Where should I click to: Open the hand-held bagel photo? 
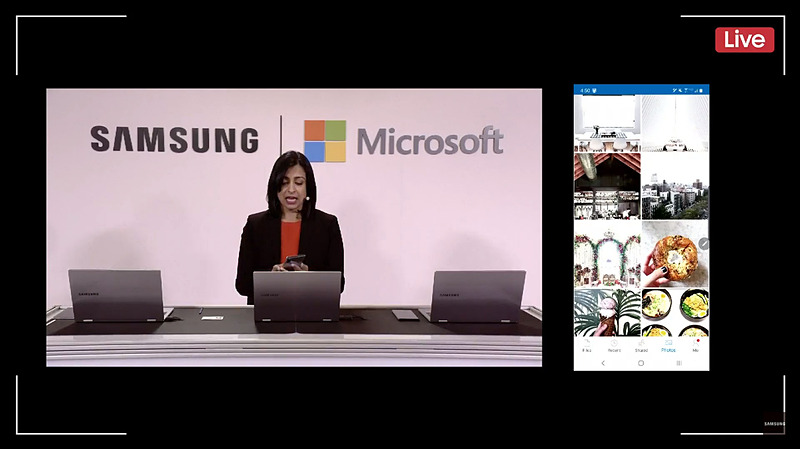pos(675,254)
